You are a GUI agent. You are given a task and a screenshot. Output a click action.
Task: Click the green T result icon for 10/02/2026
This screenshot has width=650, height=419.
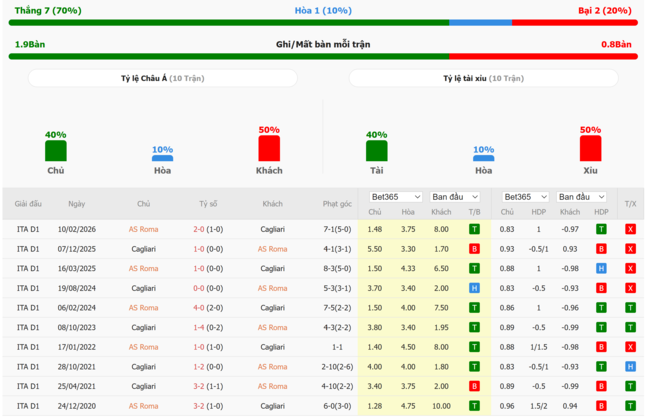point(474,229)
